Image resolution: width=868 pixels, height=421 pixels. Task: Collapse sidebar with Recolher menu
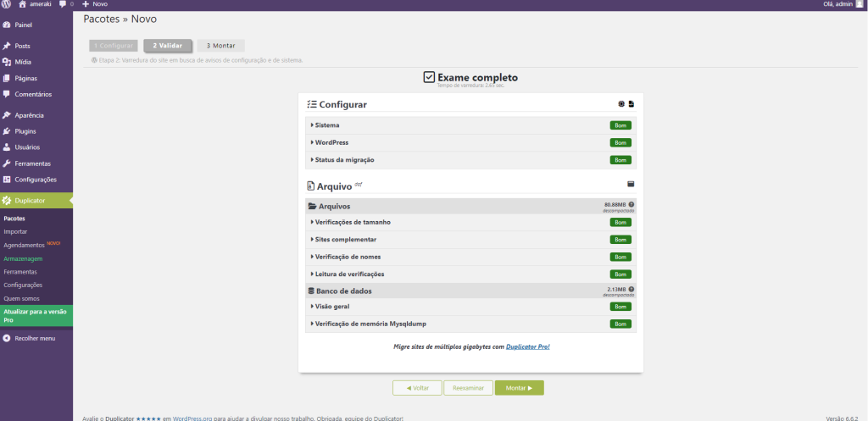[x=35, y=338]
